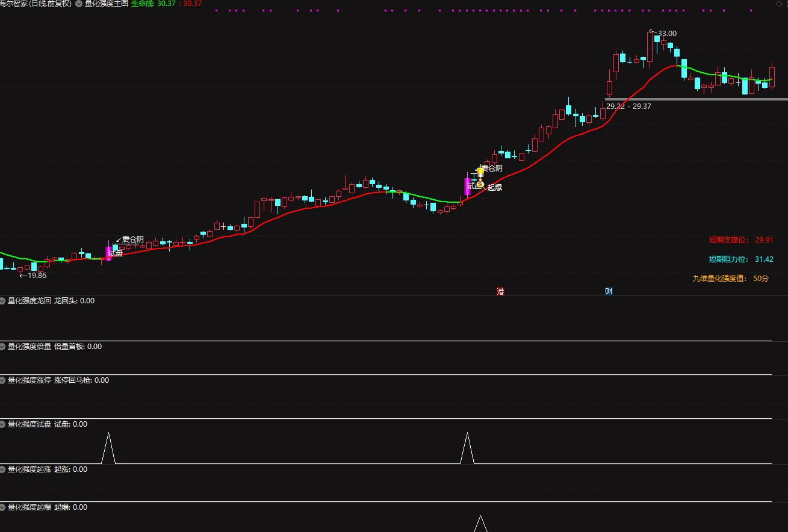Click the 试盘: 0.00 panel value
The width and height of the screenshot is (788, 532).
[x=70, y=424]
